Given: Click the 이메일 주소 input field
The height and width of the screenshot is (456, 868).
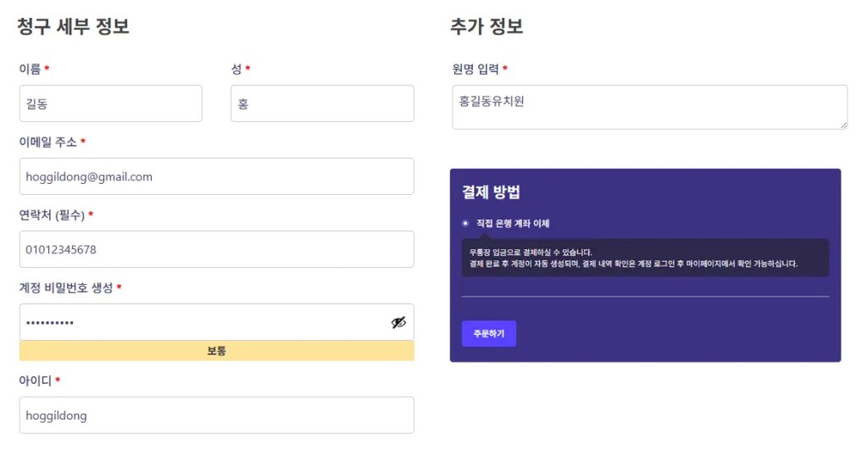Looking at the screenshot, I should [216, 176].
